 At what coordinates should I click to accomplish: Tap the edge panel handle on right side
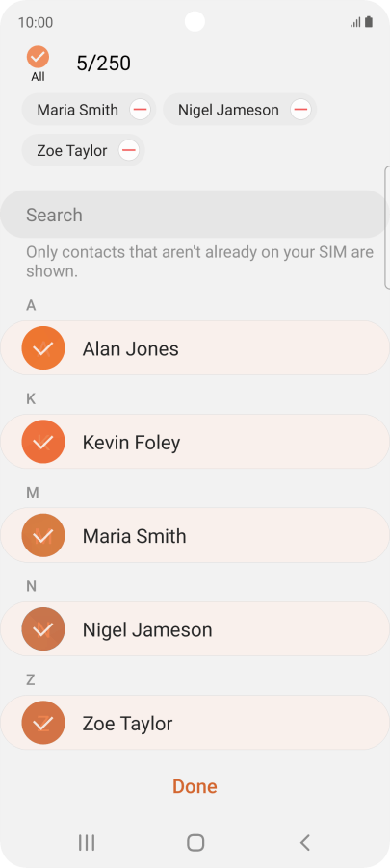(x=387, y=227)
